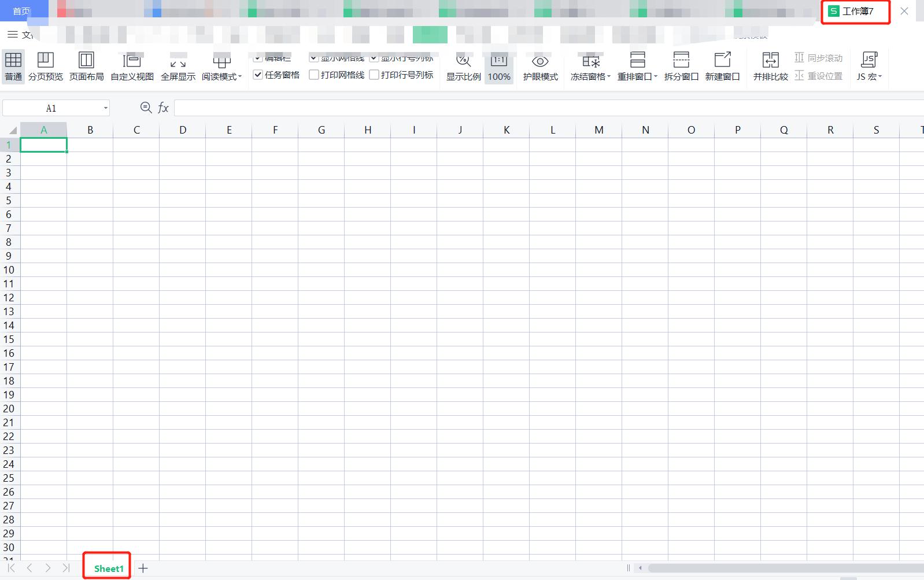Select column A header
The height and width of the screenshot is (580, 924).
[x=44, y=130]
